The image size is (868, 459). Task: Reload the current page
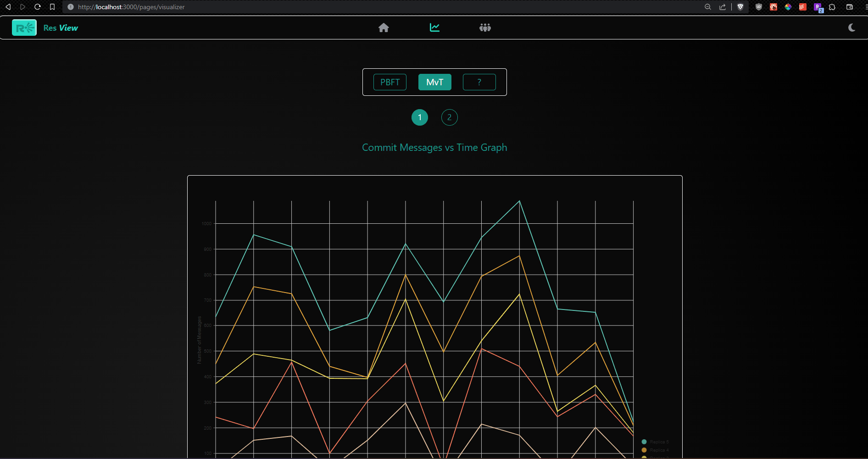click(x=38, y=7)
